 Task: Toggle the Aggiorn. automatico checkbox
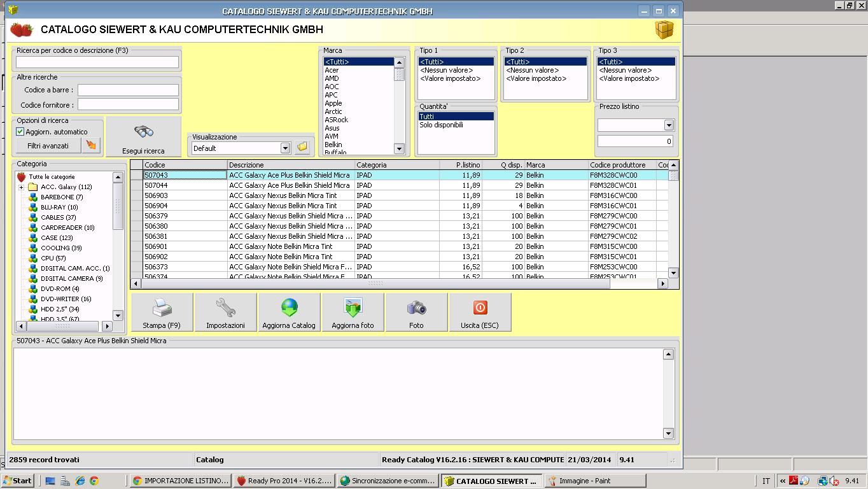tap(20, 132)
